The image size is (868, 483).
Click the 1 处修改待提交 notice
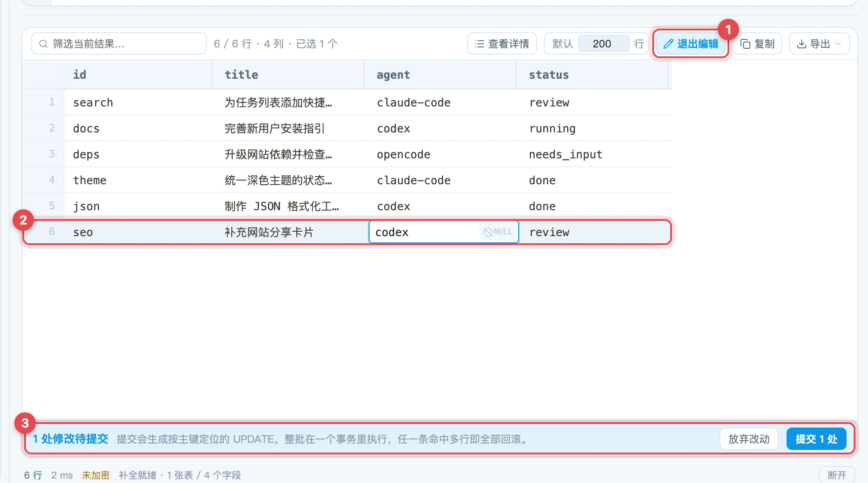click(x=71, y=439)
